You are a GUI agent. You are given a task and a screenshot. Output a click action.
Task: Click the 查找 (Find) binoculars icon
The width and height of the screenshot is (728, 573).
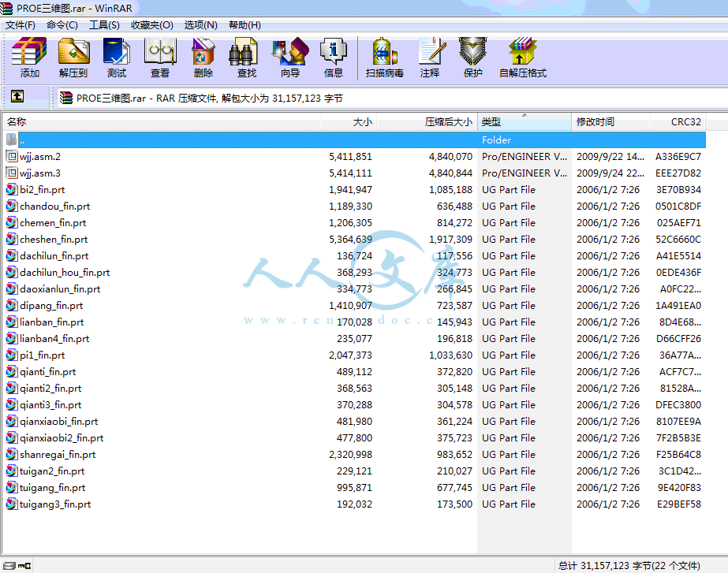click(243, 51)
